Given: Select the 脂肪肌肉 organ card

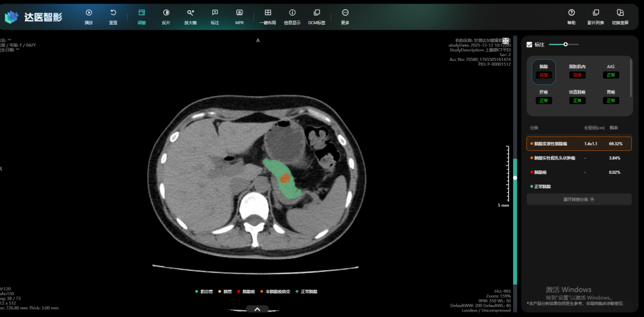Looking at the screenshot, I should [577, 71].
